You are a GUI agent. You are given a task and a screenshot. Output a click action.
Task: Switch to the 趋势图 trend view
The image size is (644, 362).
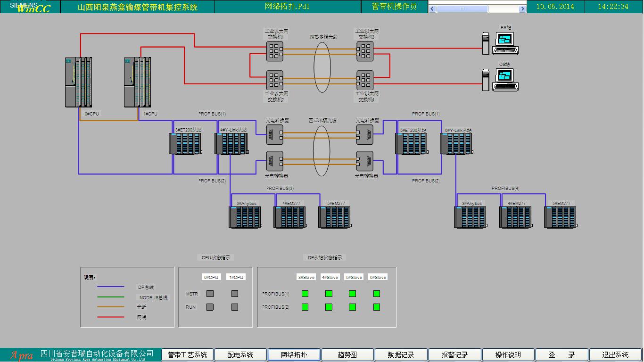click(347, 354)
